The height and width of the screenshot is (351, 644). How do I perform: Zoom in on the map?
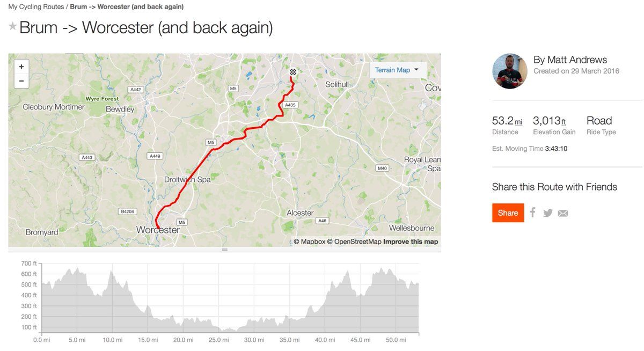tap(21, 67)
